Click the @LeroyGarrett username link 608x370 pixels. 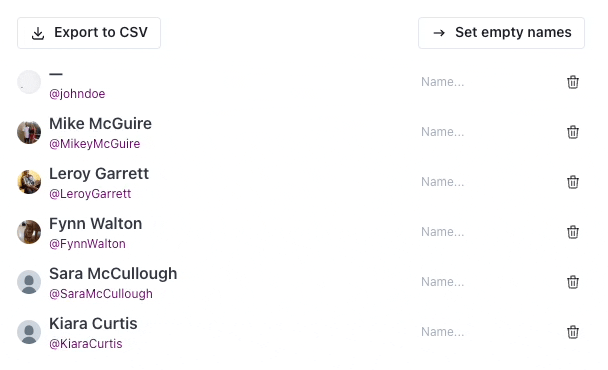90,194
